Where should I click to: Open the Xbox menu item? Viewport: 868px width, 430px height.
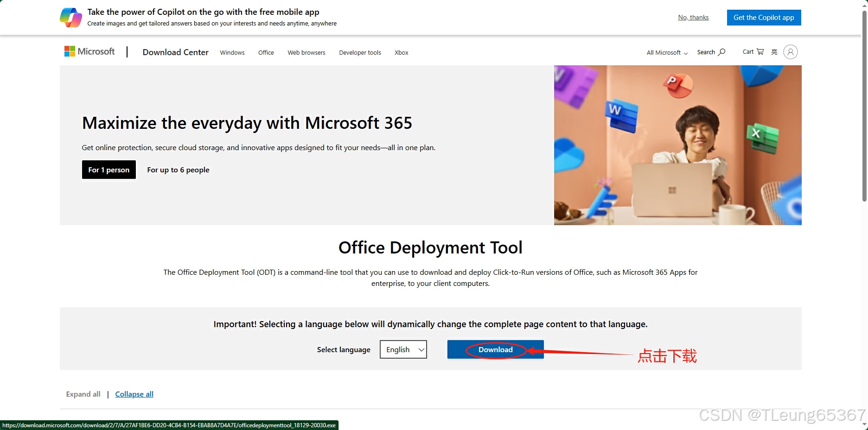[x=402, y=52]
